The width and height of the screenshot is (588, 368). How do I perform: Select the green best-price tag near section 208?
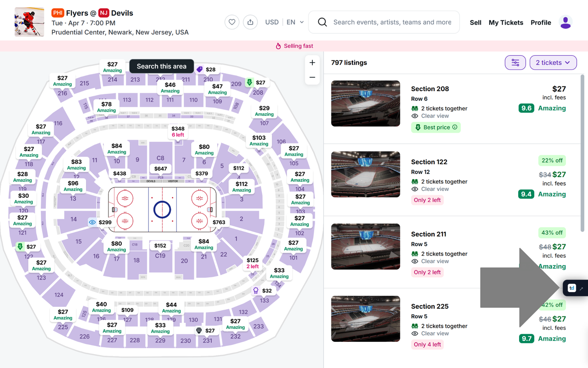point(249,82)
